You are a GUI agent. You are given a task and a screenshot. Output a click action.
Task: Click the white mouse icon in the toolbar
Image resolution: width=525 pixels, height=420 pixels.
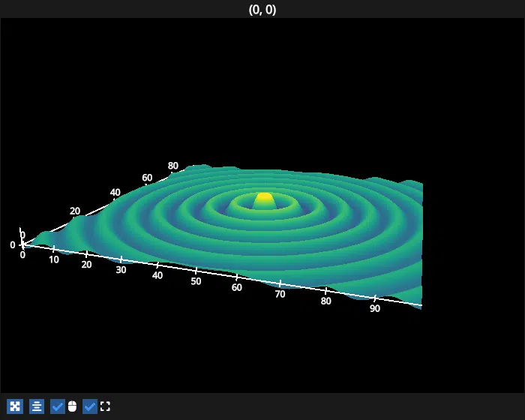(72, 406)
